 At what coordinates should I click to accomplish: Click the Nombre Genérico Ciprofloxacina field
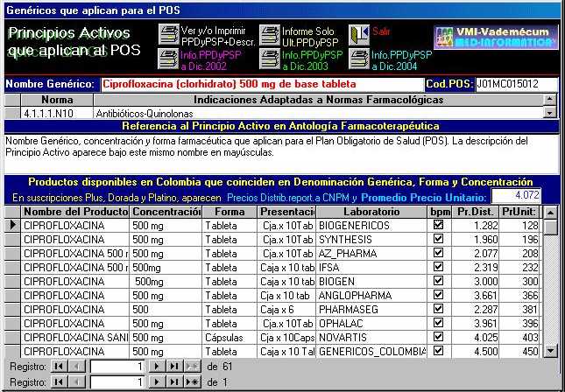tap(262, 85)
